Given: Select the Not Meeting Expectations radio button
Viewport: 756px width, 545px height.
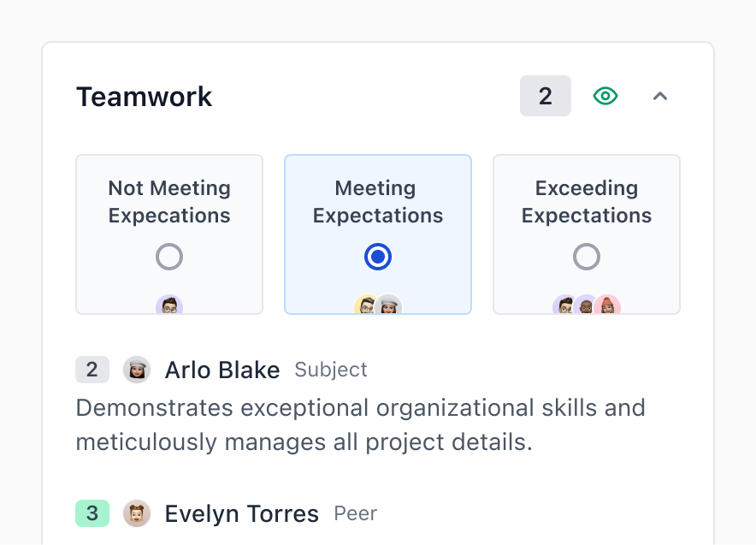Looking at the screenshot, I should pos(169,257).
